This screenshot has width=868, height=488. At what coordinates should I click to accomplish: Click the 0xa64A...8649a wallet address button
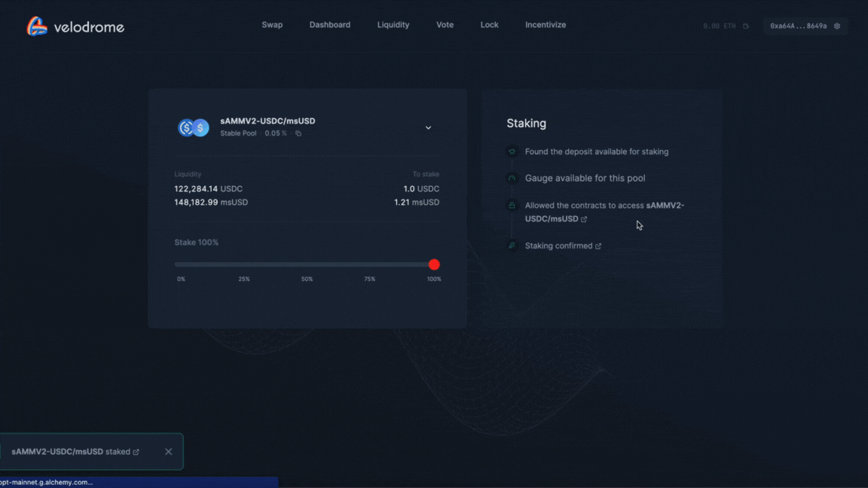[798, 26]
